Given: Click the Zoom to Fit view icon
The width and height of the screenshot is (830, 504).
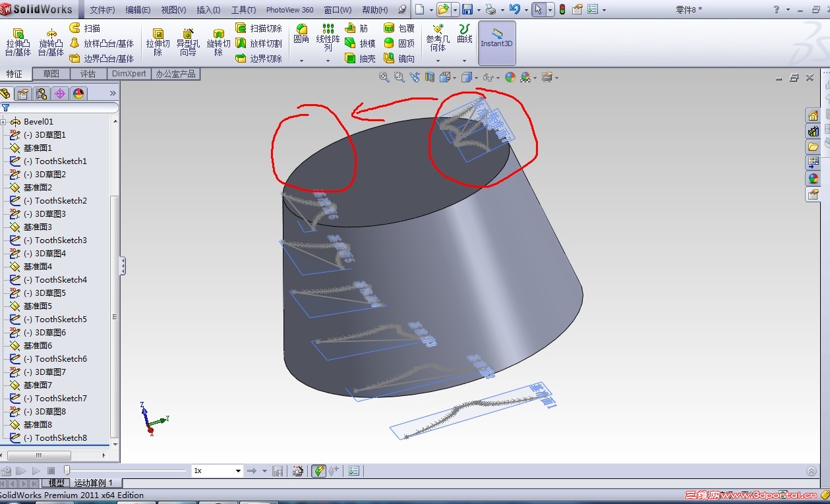Looking at the screenshot, I should coord(384,77).
